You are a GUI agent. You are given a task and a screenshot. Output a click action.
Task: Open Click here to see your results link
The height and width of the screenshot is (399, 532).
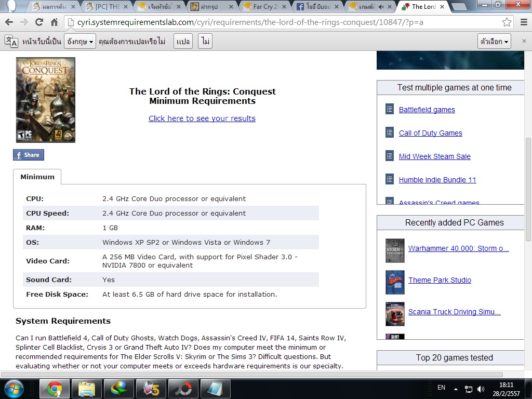(x=202, y=118)
